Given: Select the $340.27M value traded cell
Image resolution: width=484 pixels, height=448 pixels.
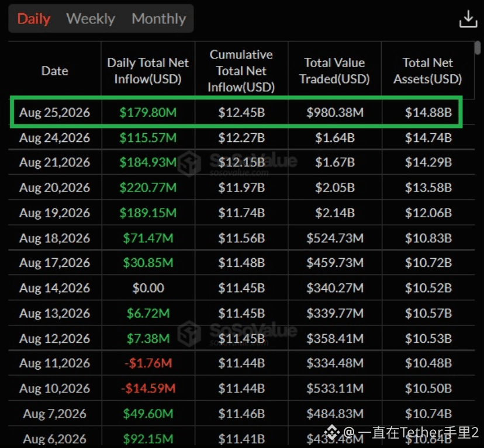Looking at the screenshot, I should (335, 288).
